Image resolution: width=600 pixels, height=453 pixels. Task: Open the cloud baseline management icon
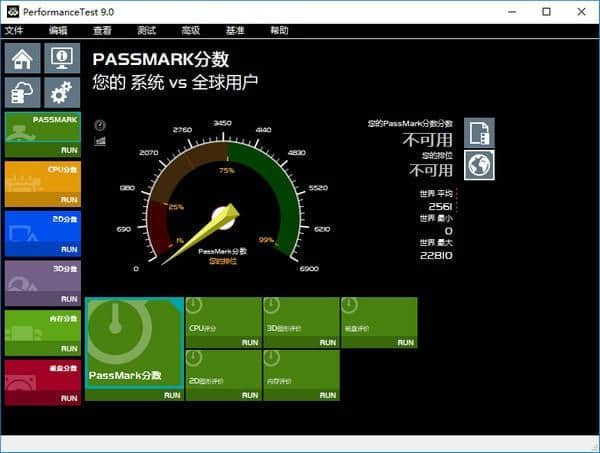[x=23, y=93]
